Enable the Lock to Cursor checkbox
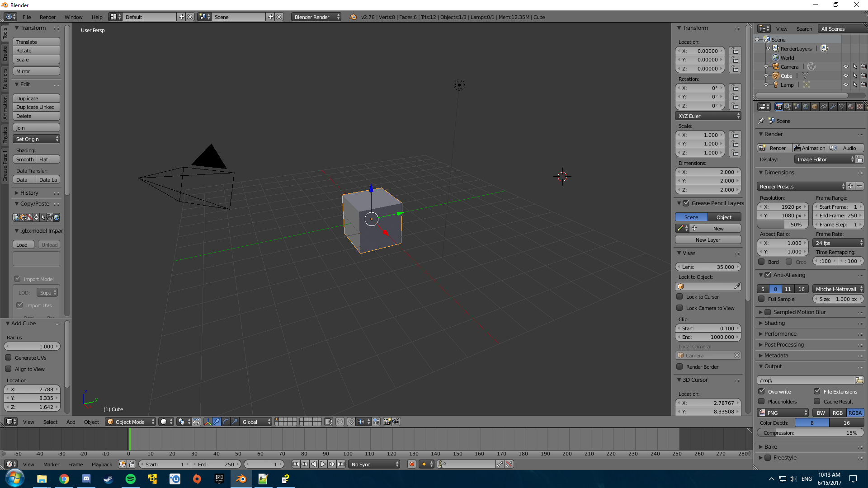This screenshot has height=488, width=868. coord(679,297)
